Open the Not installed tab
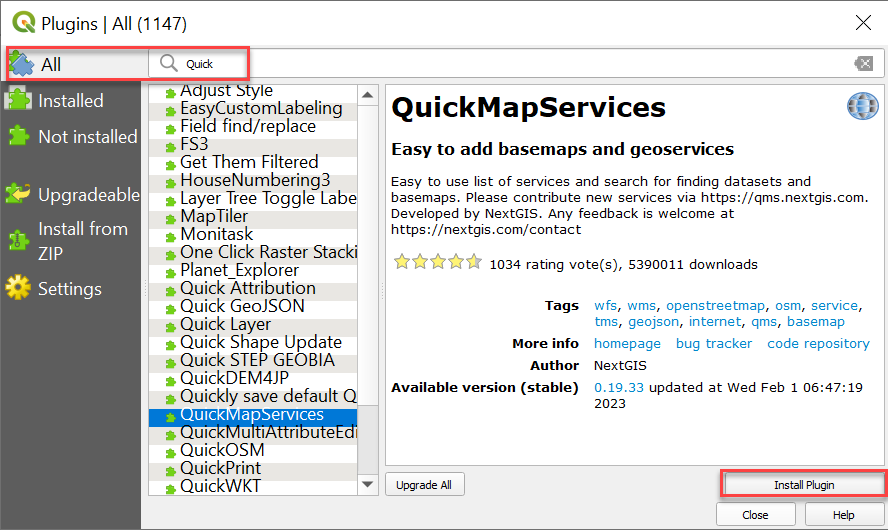888x530 pixels. point(87,137)
